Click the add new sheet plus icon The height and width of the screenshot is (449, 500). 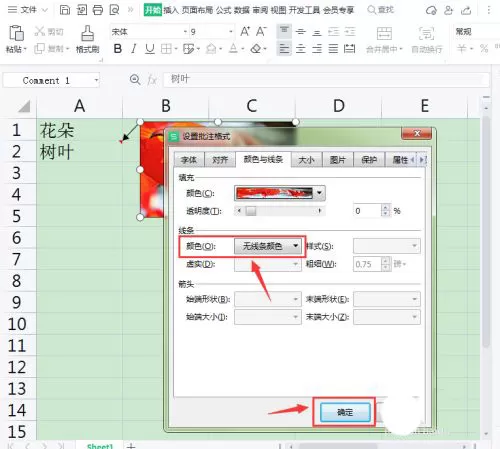pyautogui.click(x=131, y=446)
